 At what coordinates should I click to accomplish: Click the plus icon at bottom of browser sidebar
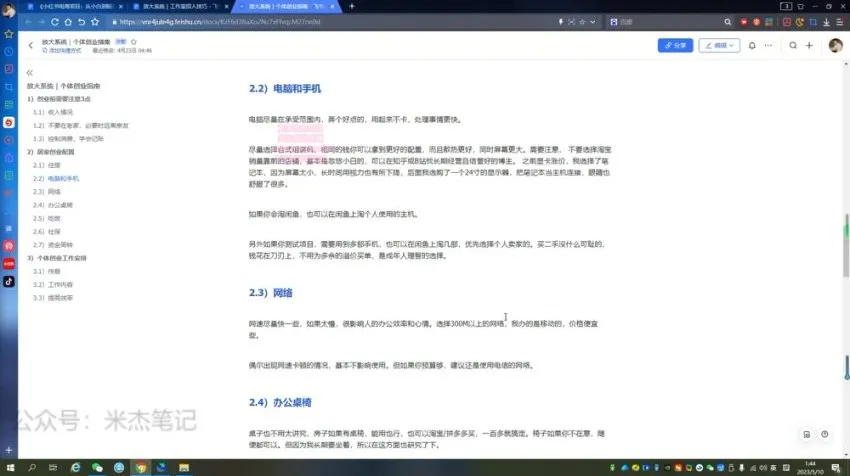(x=9, y=450)
